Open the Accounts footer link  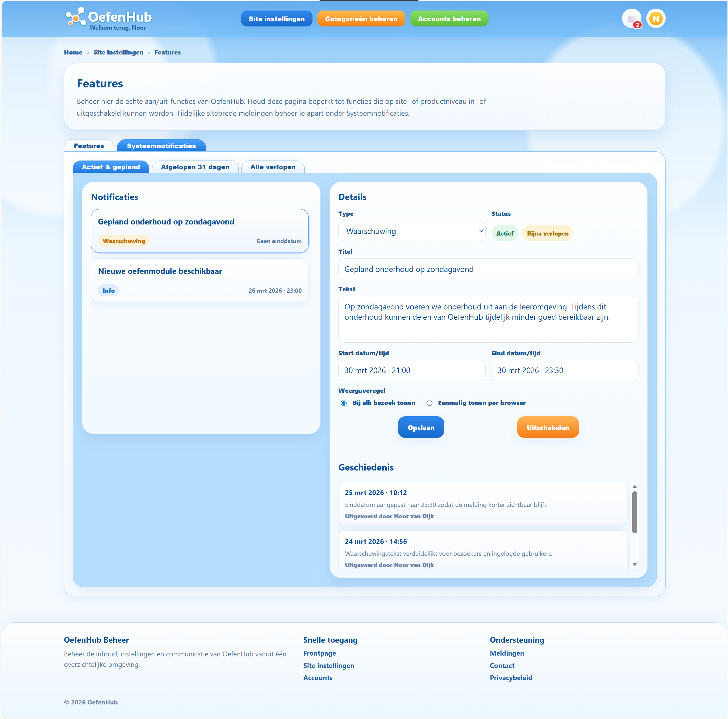pyautogui.click(x=318, y=677)
